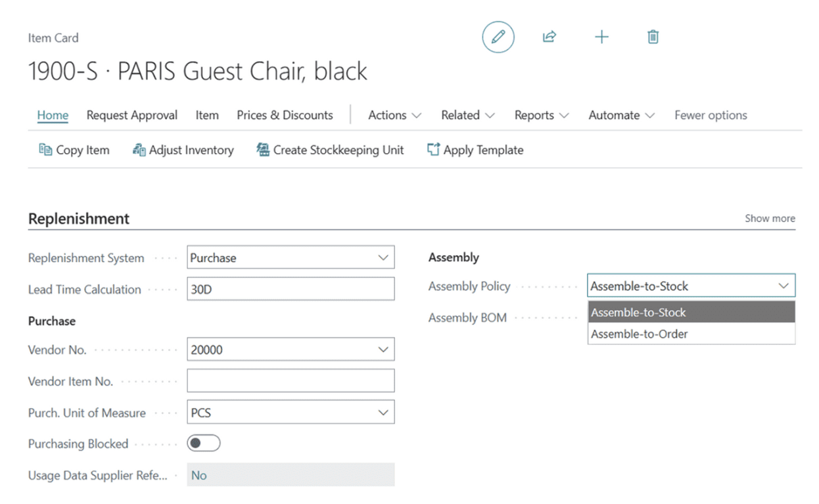Click the Create Stockkeeping Unit icon
Image resolution: width=819 pixels, height=504 pixels.
263,150
